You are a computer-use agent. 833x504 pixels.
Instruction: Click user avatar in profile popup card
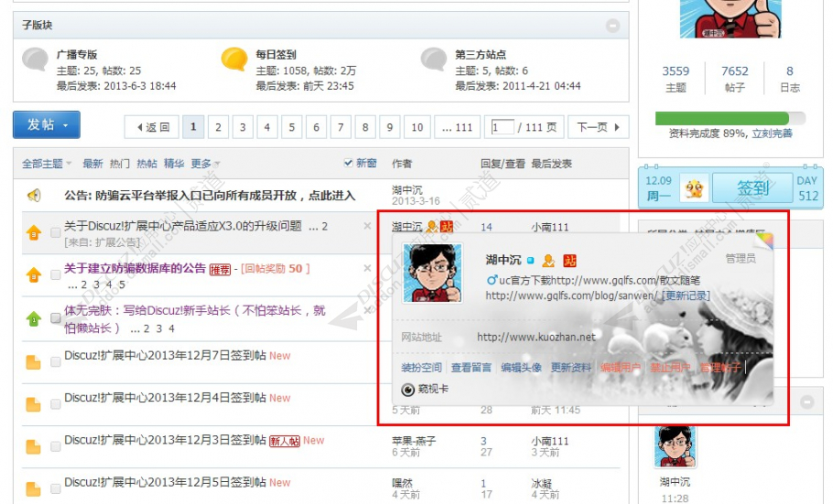pos(432,273)
